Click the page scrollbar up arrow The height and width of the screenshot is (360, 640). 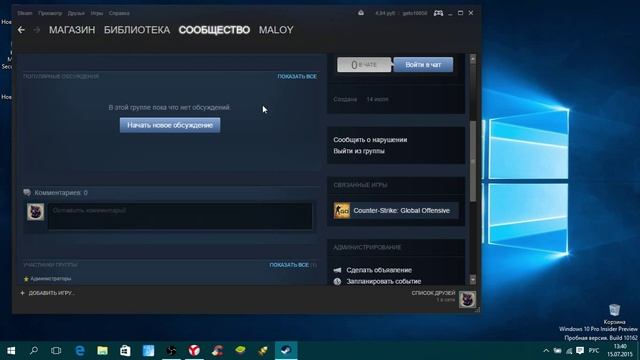[473, 59]
